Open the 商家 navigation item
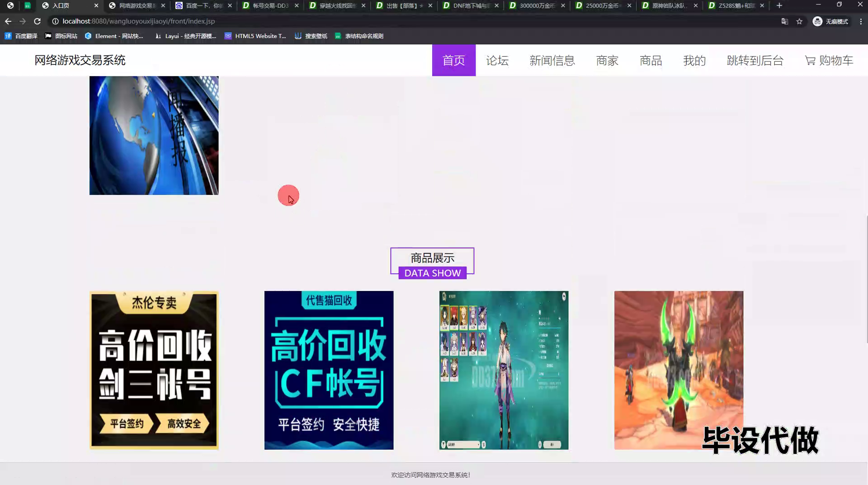Screen dimensions: 868x485 [x=607, y=60]
